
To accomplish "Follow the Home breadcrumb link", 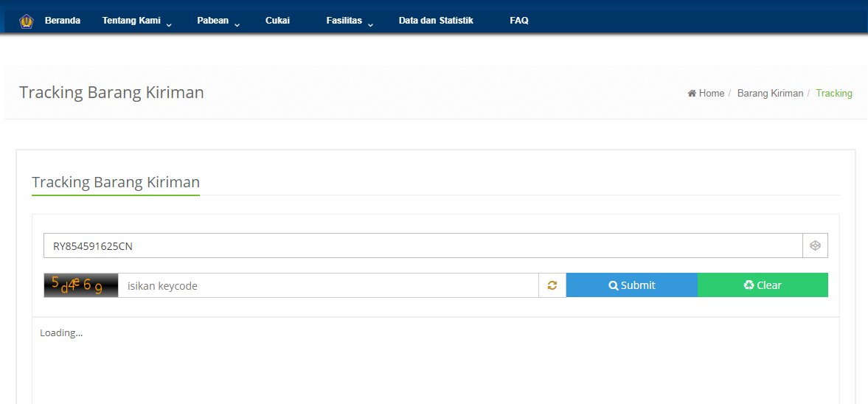I will coord(712,93).
